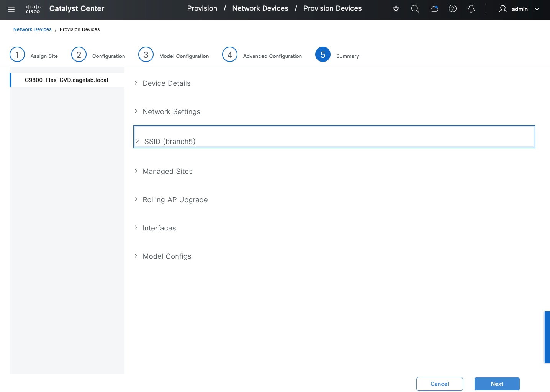Click the Cisco logo
This screenshot has height=392, width=550.
click(33, 9)
